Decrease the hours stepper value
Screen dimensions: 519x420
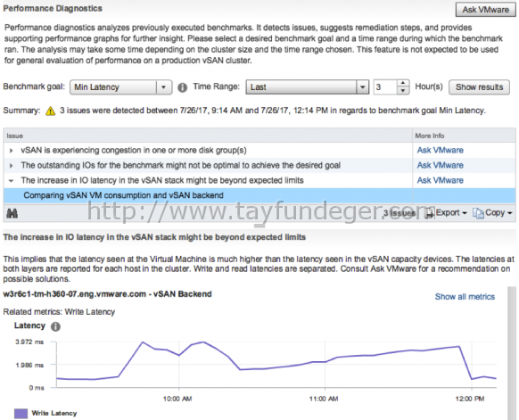[x=403, y=91]
